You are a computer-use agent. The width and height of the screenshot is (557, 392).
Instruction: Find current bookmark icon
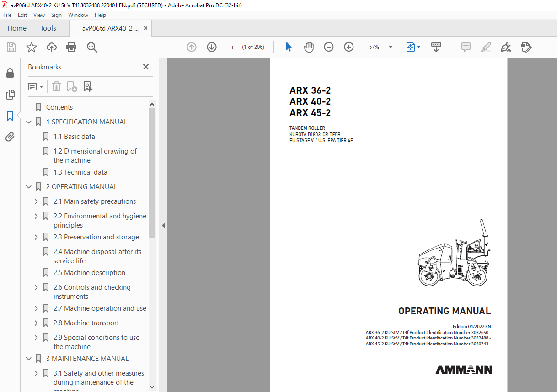[x=88, y=86]
